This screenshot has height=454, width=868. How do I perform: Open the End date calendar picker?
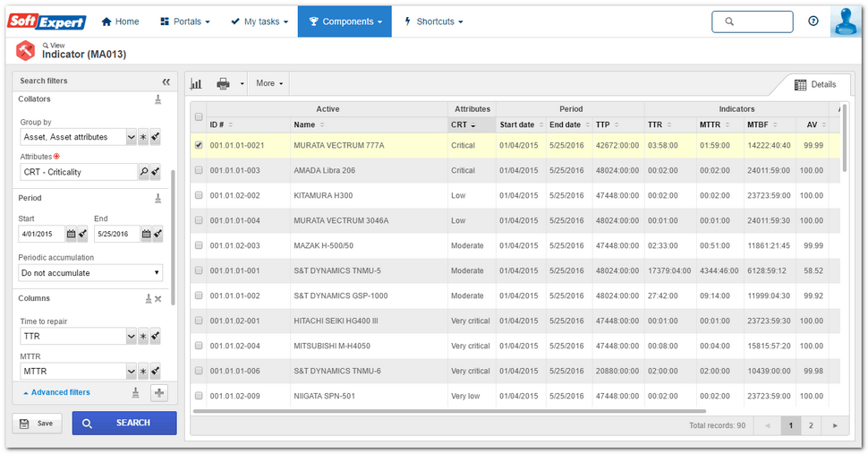146,235
